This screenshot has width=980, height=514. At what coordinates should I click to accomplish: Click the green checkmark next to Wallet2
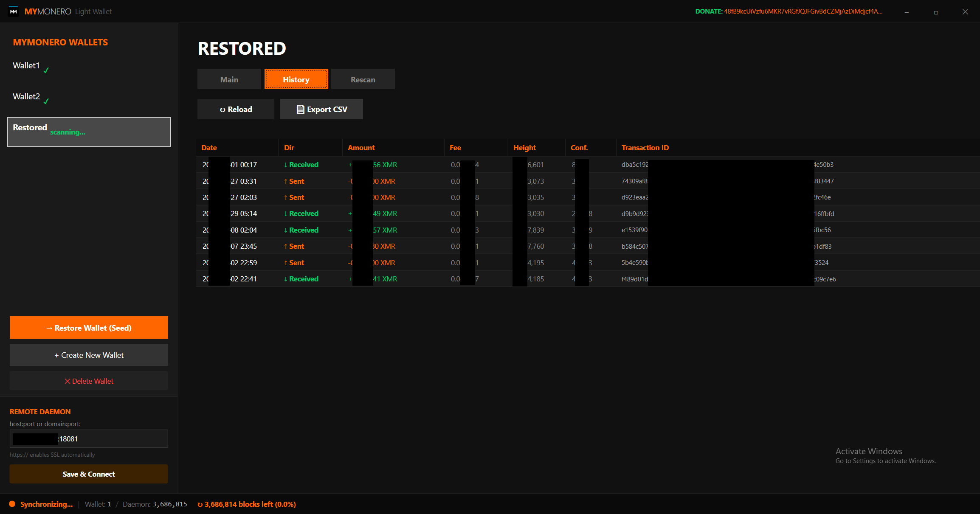(x=46, y=101)
